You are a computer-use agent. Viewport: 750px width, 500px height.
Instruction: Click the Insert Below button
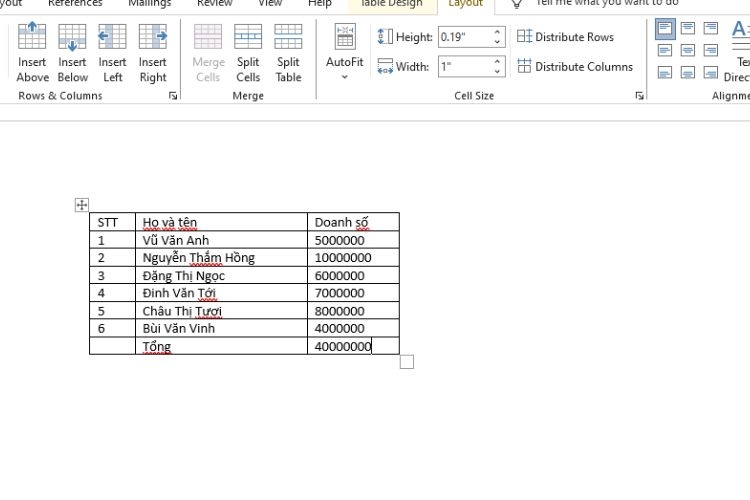[x=72, y=53]
